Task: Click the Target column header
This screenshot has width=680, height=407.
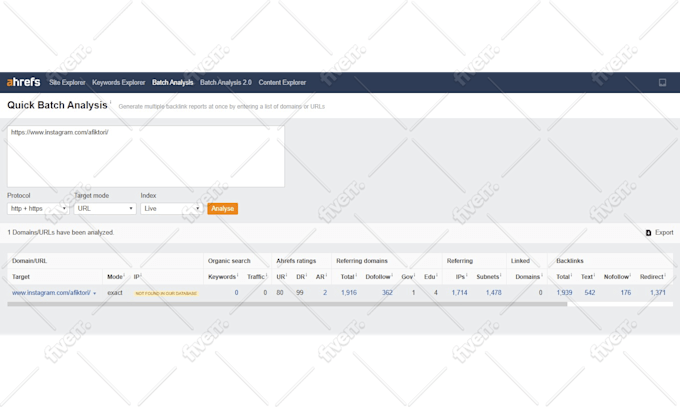Action: point(21,277)
